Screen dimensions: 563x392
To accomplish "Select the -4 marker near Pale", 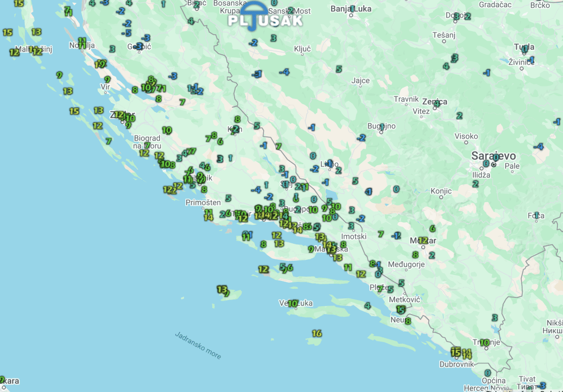I will [x=539, y=147].
